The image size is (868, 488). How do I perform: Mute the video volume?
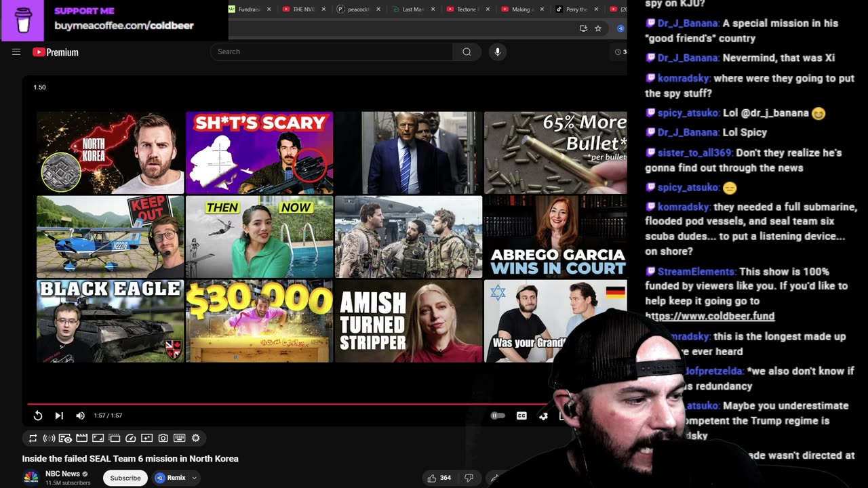[80, 415]
